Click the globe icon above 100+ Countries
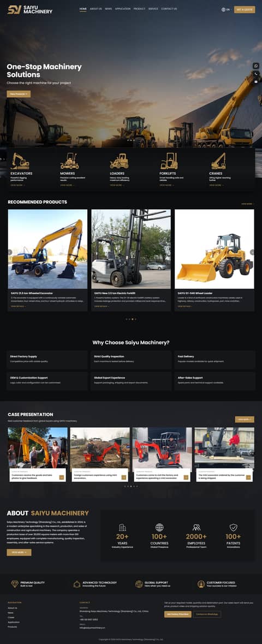 [x=159, y=527]
